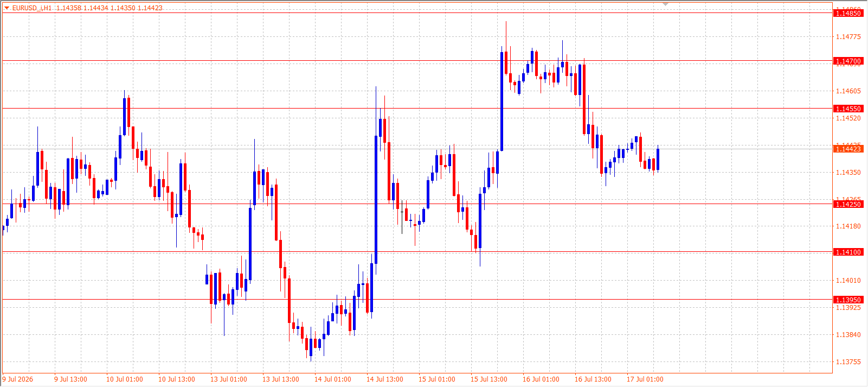Click the 9 Jul 13:00 time axis label
This screenshot has height=387, width=868.
(70, 379)
